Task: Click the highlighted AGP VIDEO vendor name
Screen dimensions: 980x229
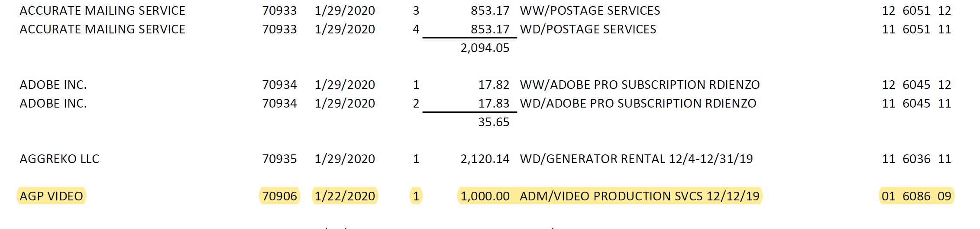Action: pos(51,196)
